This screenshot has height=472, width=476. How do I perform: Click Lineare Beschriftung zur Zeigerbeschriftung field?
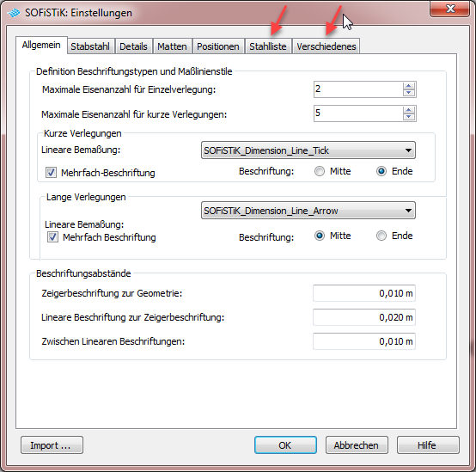pos(364,317)
